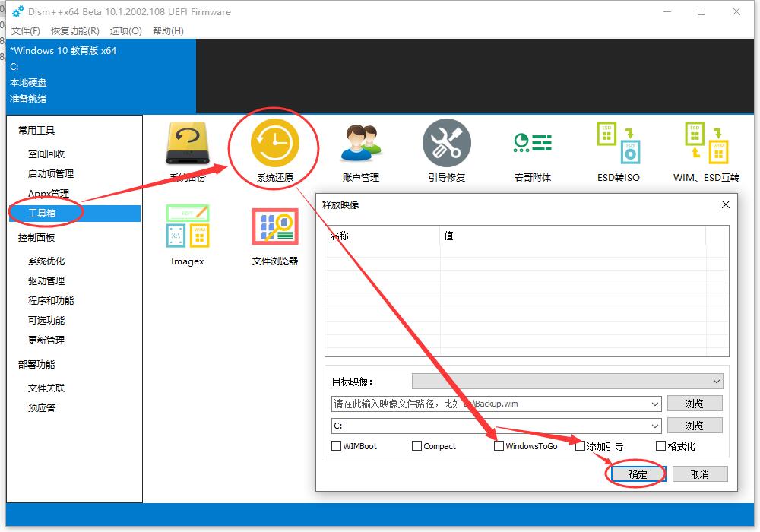
Task: Select 启动项管理 in the sidebar
Action: click(x=51, y=174)
